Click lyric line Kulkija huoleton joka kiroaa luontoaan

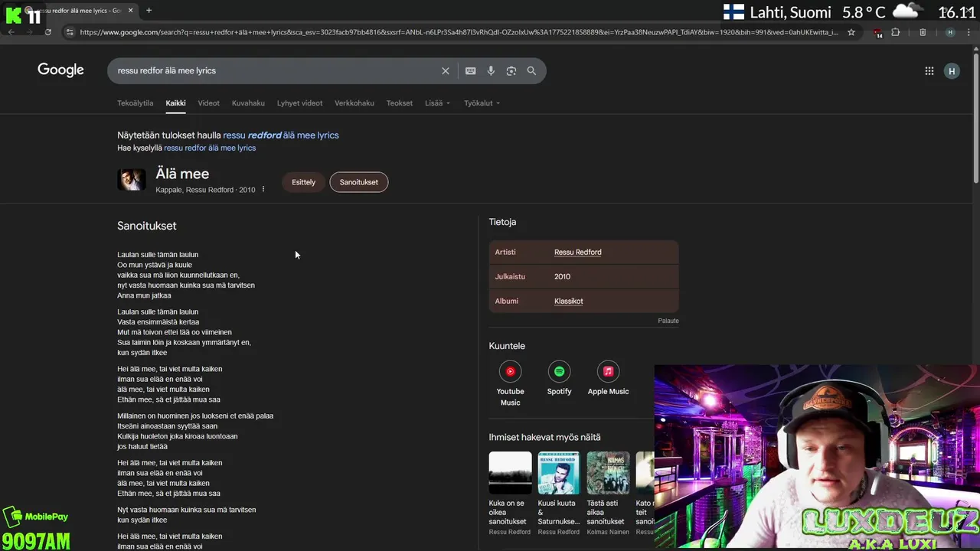coord(178,436)
